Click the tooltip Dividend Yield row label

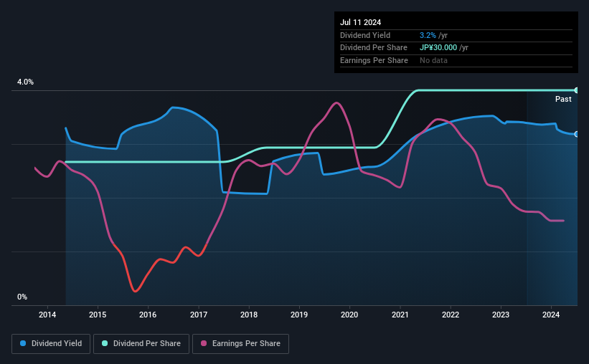tap(365, 35)
